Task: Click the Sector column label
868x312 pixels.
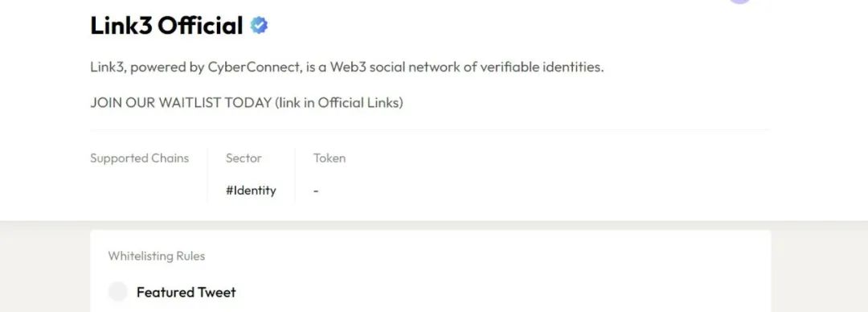Action: (244, 158)
